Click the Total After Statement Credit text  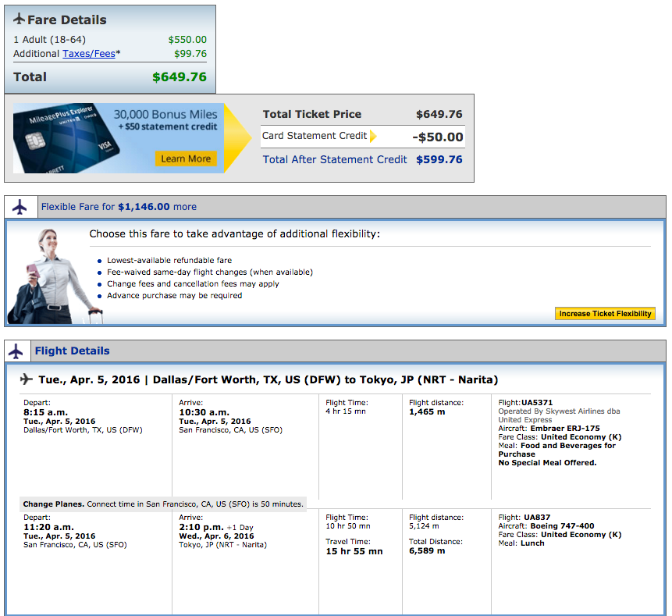pos(335,159)
